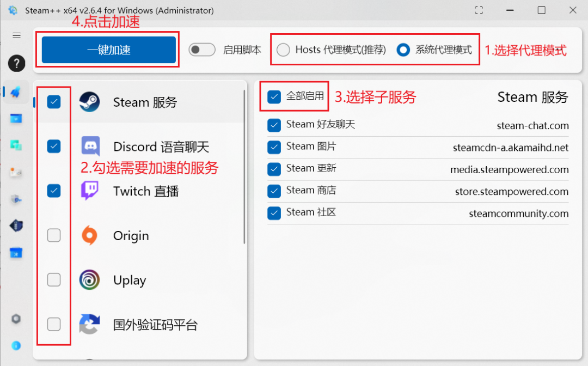Screen dimensions: 588x366
Task: Open the hamburger navigation menu
Action: (x=16, y=35)
